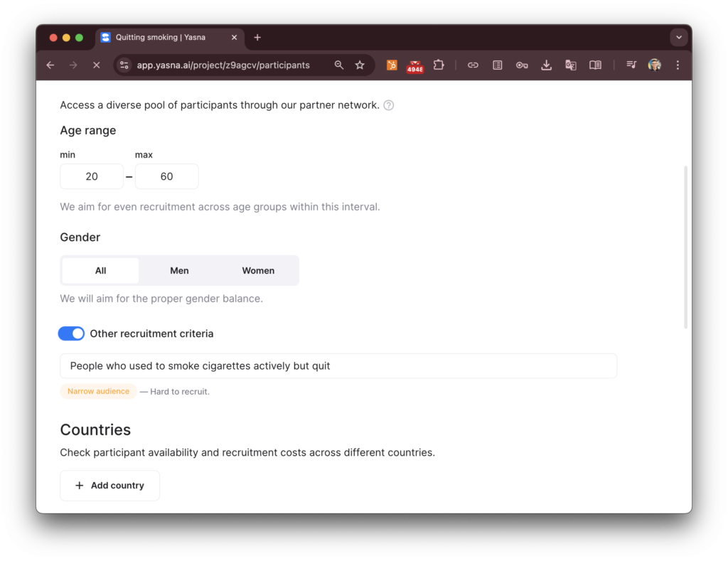Open the Chrome three-dot menu
Screen dimensions: 728x561
pyautogui.click(x=678, y=65)
